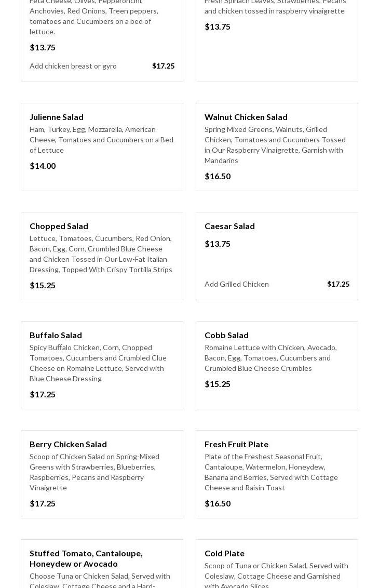Click the $14.00 Julienne Salad price
The width and height of the screenshot is (379, 588).
[43, 166]
